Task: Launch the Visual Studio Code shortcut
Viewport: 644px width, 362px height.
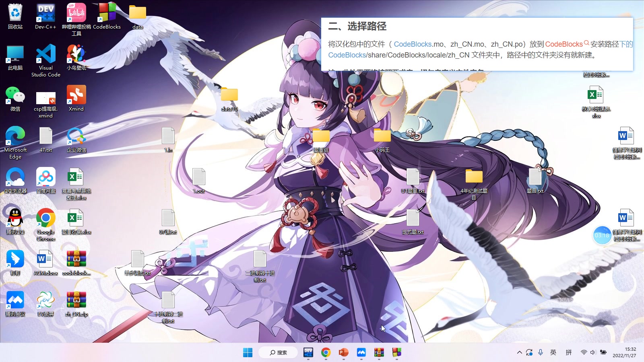Action: [46, 60]
